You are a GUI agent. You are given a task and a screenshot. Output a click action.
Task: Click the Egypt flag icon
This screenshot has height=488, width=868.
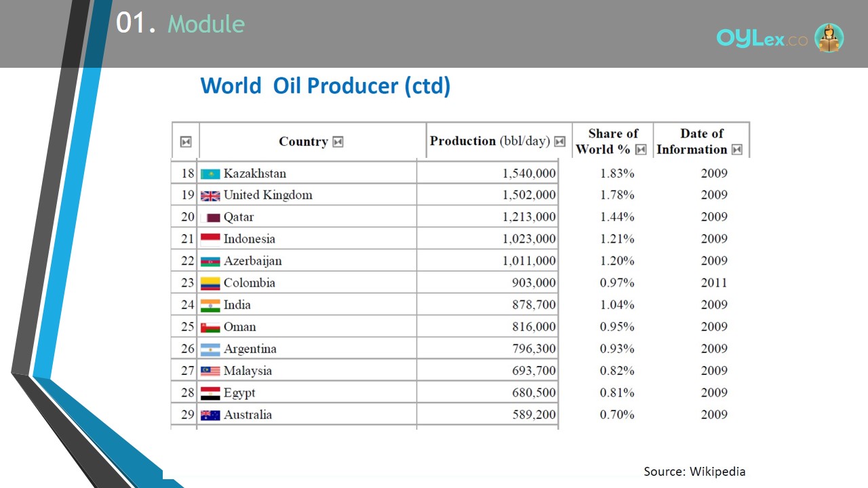(210, 393)
